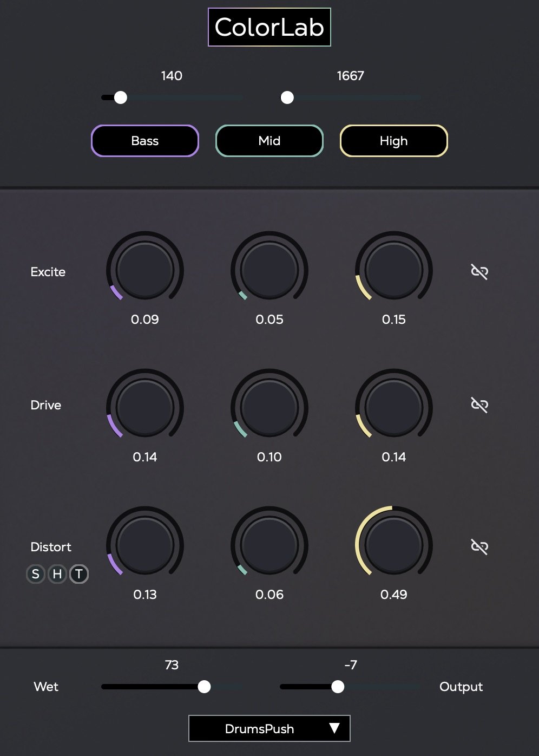The image size is (539, 756).
Task: Open the DrumsPush preset dropdown
Action: (x=269, y=728)
